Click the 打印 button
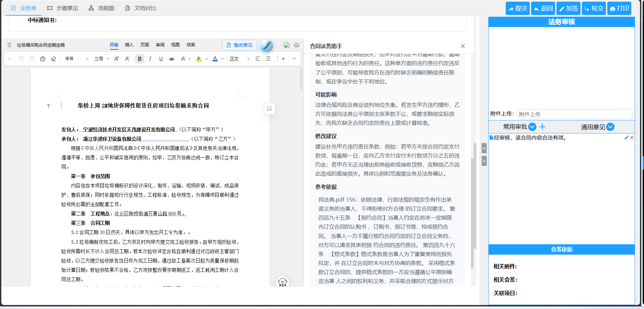The width and height of the screenshot is (644, 309). click(x=619, y=8)
